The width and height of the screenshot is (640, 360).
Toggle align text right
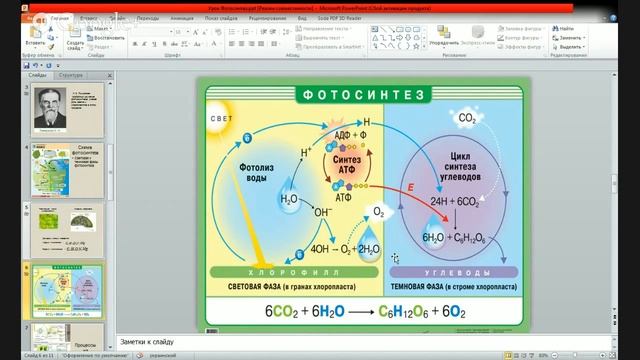251,44
